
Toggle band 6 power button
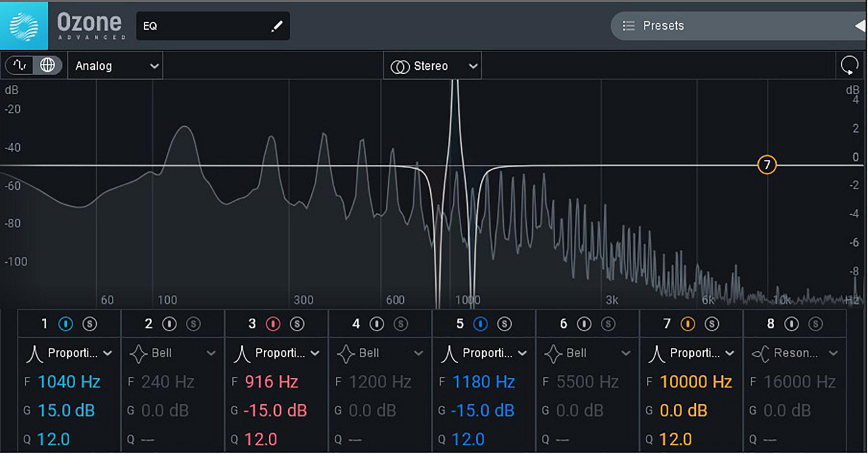pyautogui.click(x=584, y=324)
